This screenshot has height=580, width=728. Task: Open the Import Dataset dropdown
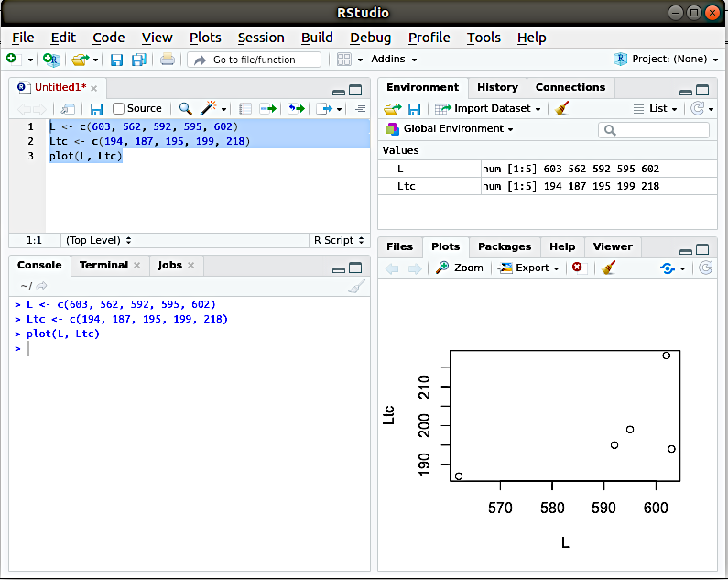point(487,109)
